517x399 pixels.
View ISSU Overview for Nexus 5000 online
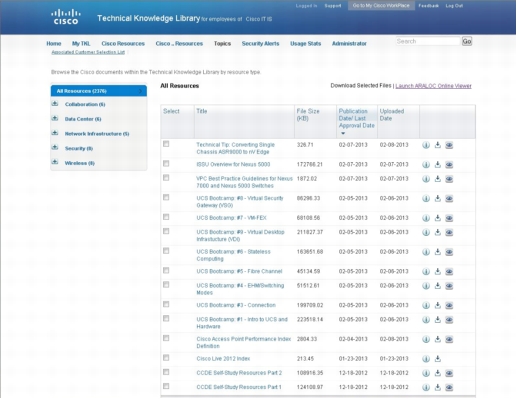449,165
